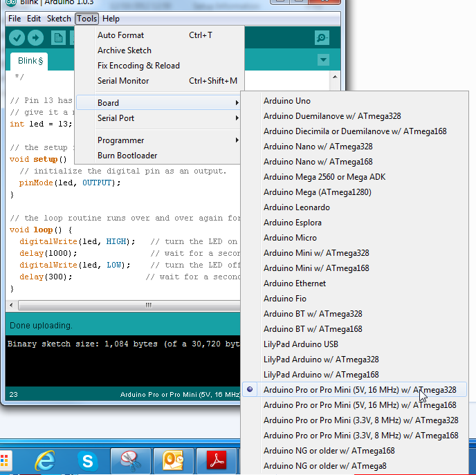Open the Help menu
This screenshot has height=475, width=476.
coord(111,19)
